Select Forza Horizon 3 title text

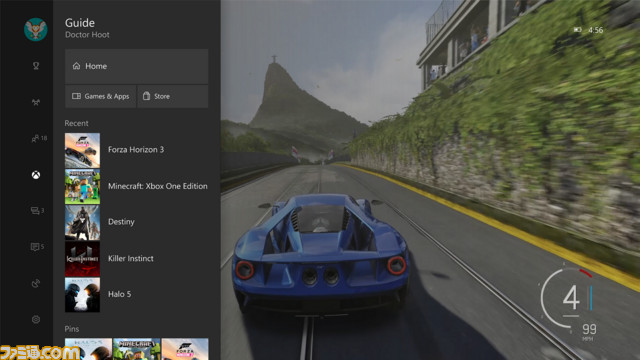tap(136, 149)
